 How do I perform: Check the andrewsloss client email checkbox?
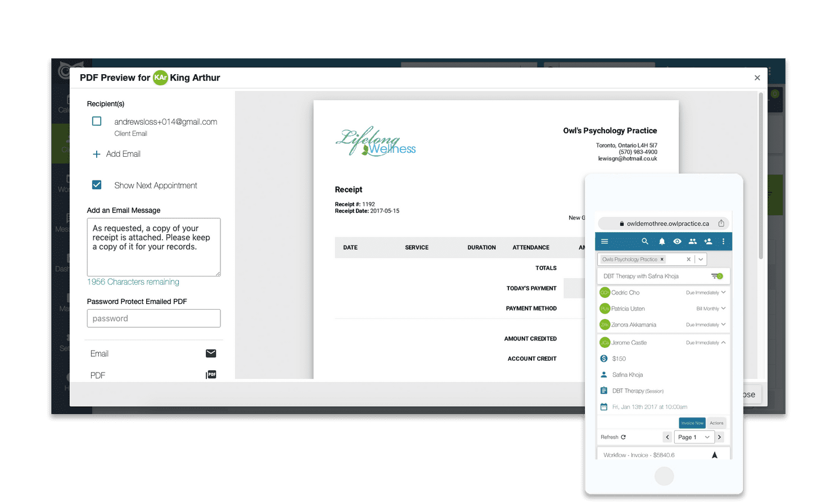(96, 121)
